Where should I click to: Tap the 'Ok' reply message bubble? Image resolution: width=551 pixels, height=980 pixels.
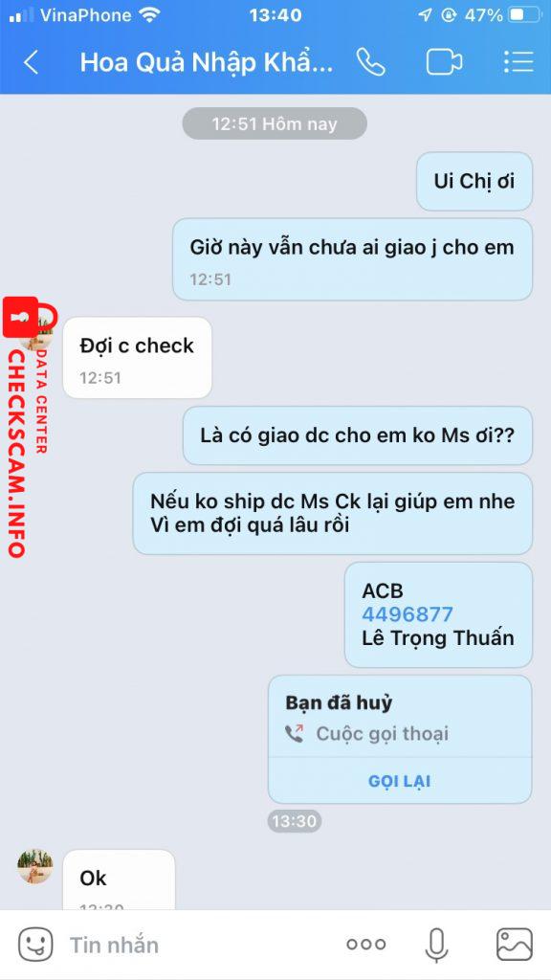119,880
